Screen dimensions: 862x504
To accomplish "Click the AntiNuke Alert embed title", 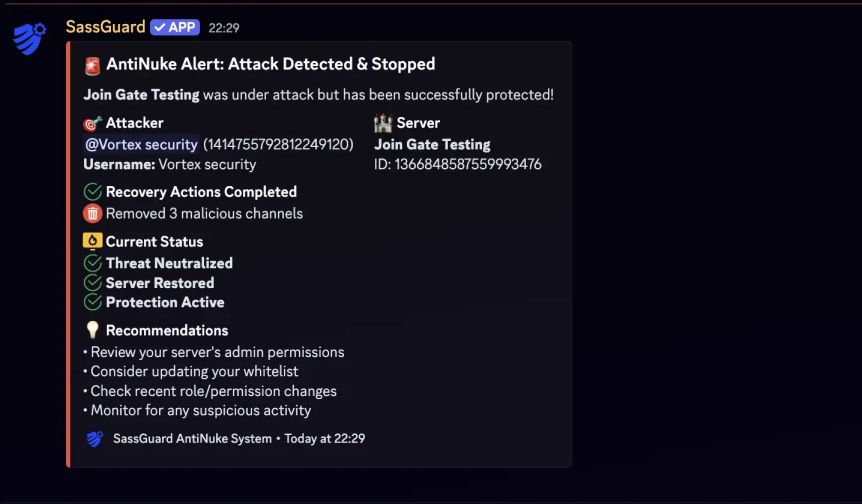I will click(270, 65).
